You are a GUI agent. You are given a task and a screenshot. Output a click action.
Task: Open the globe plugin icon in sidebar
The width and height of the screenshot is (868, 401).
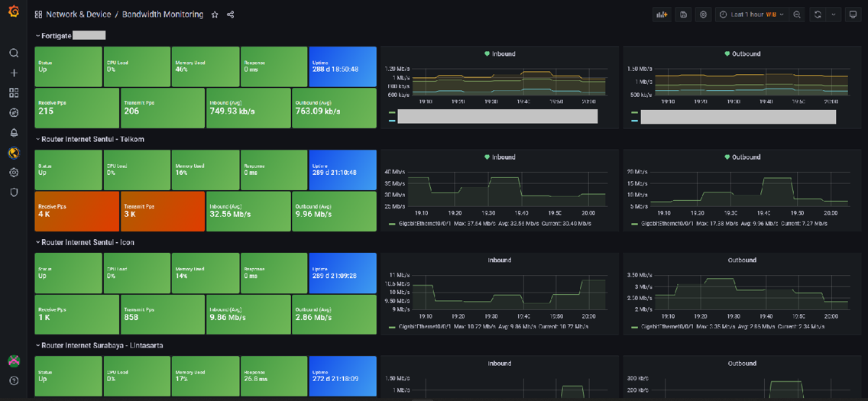click(x=15, y=153)
